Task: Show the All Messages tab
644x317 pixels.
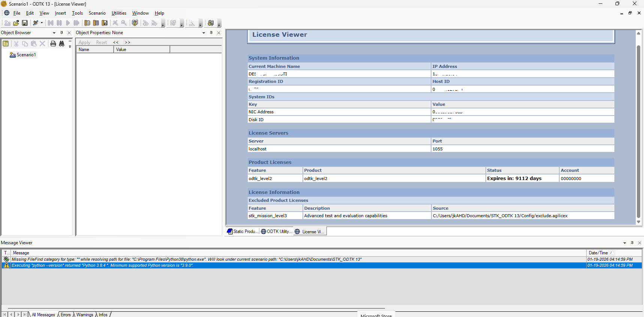Action: coord(43,315)
